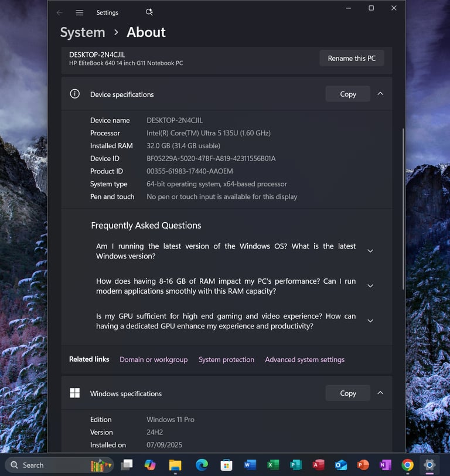Open Task View on the taskbar

pos(127,465)
